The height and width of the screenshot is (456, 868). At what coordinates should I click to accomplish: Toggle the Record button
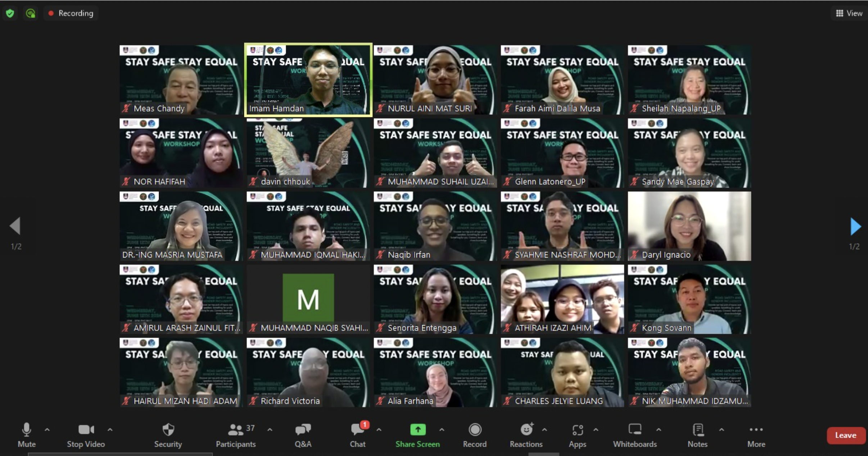click(x=475, y=430)
